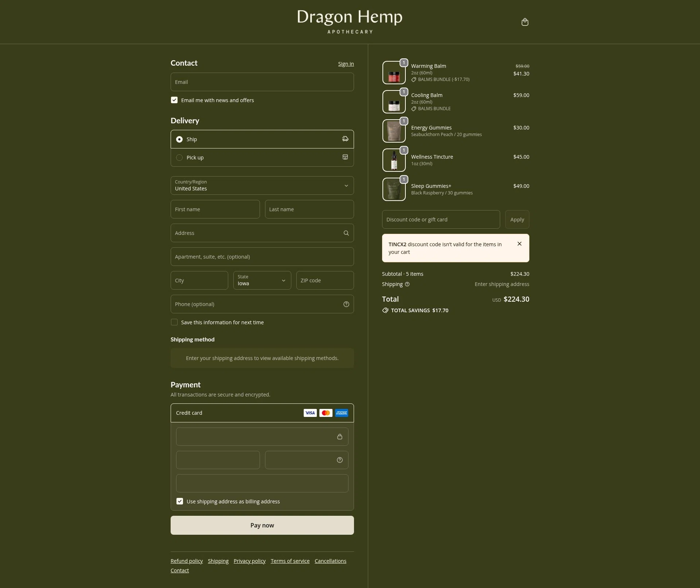
Task: Click the VISA card icon
Action: 310,413
